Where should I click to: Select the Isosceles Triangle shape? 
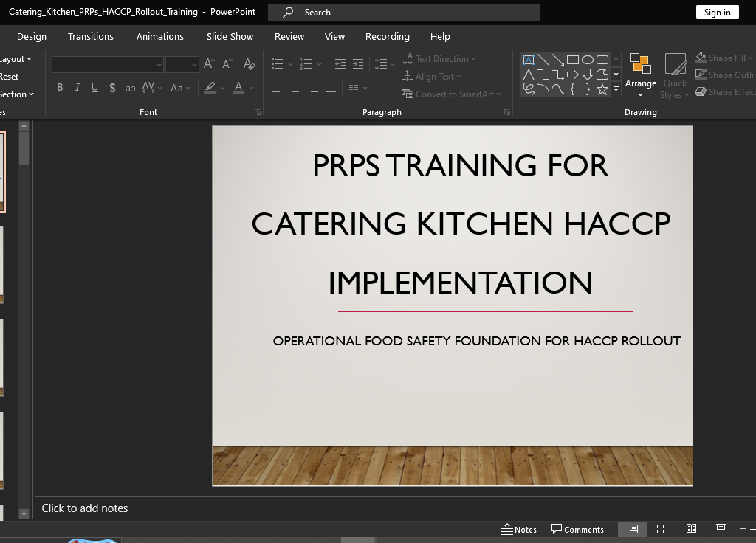click(x=529, y=75)
